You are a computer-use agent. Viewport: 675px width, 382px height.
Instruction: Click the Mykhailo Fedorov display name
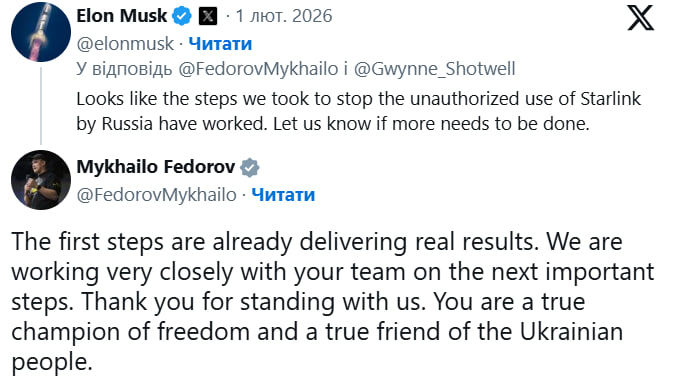pyautogui.click(x=156, y=167)
